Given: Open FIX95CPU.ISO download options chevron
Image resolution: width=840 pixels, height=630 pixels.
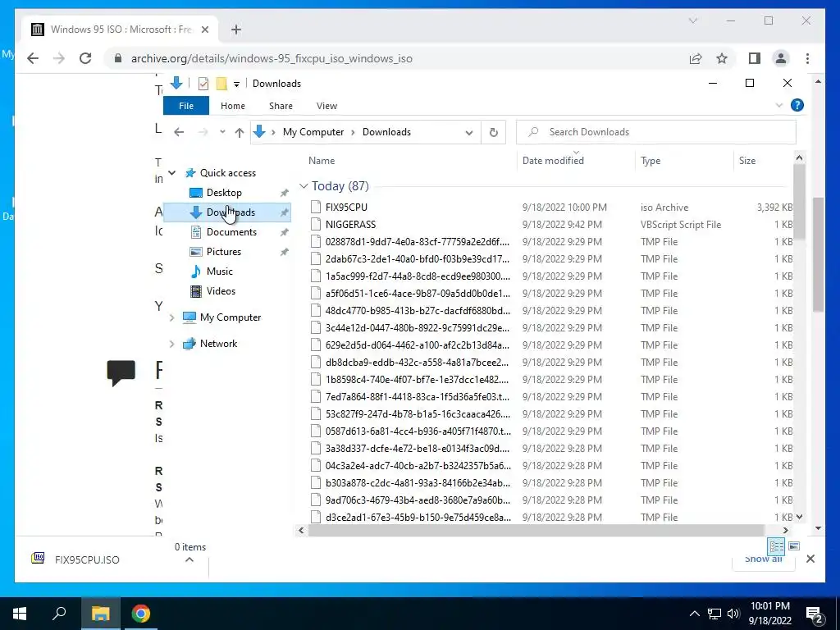Looking at the screenshot, I should click(189, 559).
